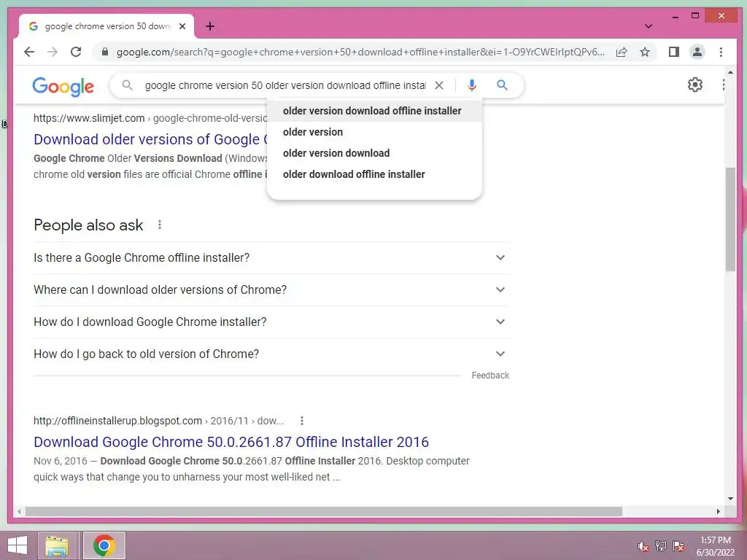747x560 pixels.
Task: Start voice search with the microphone
Action: pyautogui.click(x=472, y=85)
